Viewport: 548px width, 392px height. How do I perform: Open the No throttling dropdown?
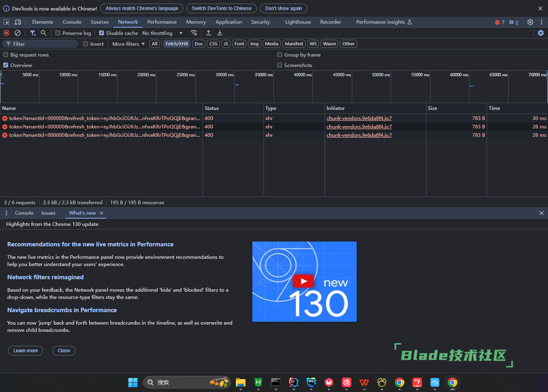[x=162, y=33]
